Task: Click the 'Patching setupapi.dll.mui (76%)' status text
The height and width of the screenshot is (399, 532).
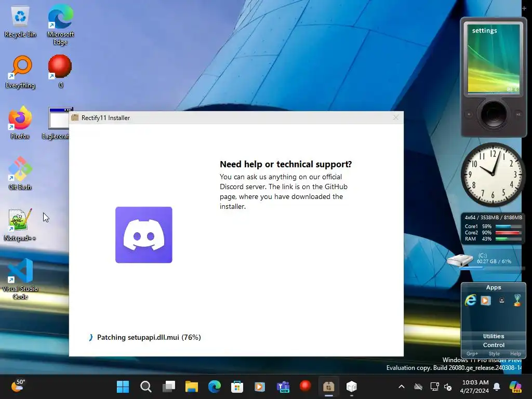Action: pos(149,337)
